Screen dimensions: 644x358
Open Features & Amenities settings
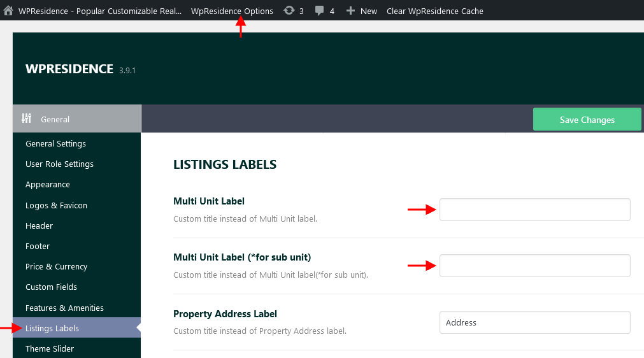coord(64,308)
